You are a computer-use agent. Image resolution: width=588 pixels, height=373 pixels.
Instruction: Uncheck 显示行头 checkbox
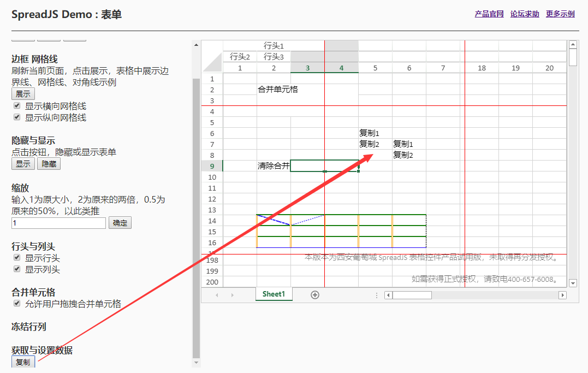point(17,257)
